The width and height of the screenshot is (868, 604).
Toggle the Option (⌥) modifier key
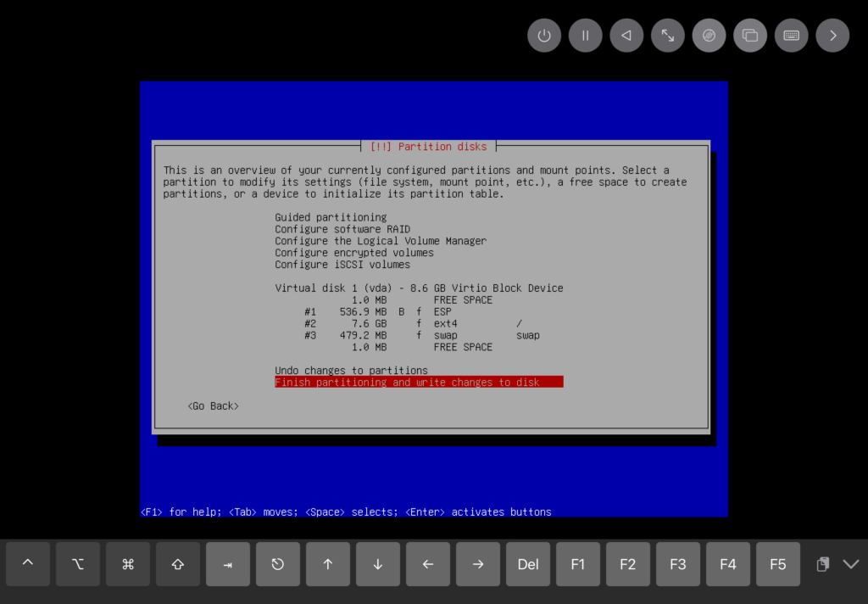click(x=78, y=564)
